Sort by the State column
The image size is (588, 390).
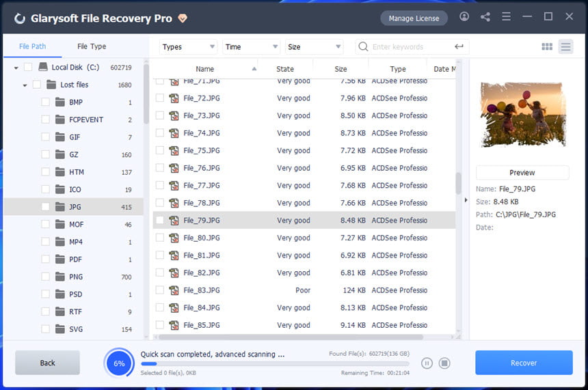pyautogui.click(x=285, y=69)
